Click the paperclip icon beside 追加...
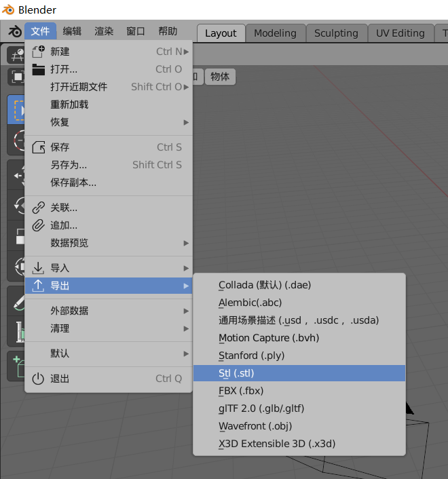 (x=38, y=225)
